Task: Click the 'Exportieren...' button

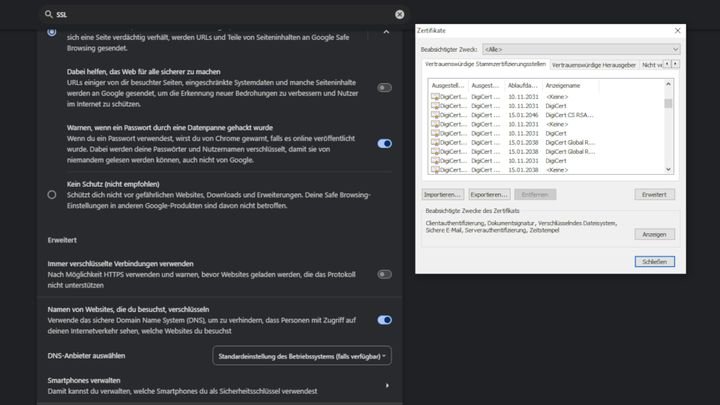Action: click(x=489, y=195)
